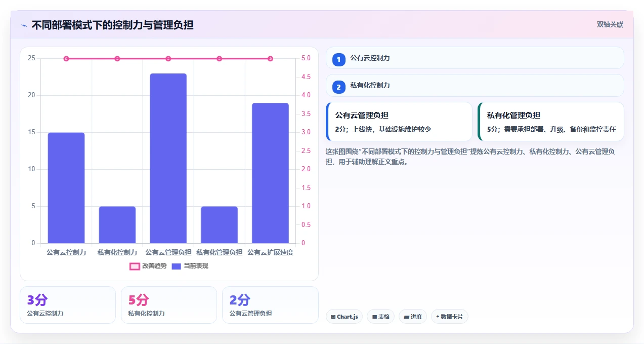Click the purple 当前表现 legend swatch
The height and width of the screenshot is (344, 644).
[176, 266]
